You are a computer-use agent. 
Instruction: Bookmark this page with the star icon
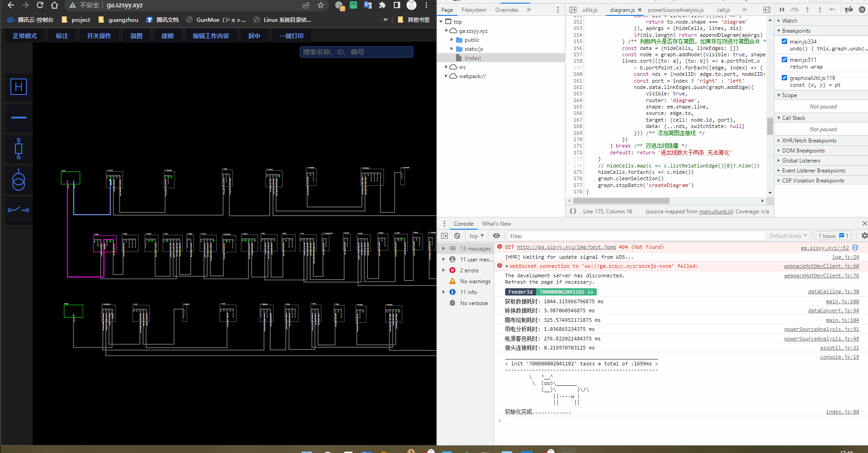321,5
